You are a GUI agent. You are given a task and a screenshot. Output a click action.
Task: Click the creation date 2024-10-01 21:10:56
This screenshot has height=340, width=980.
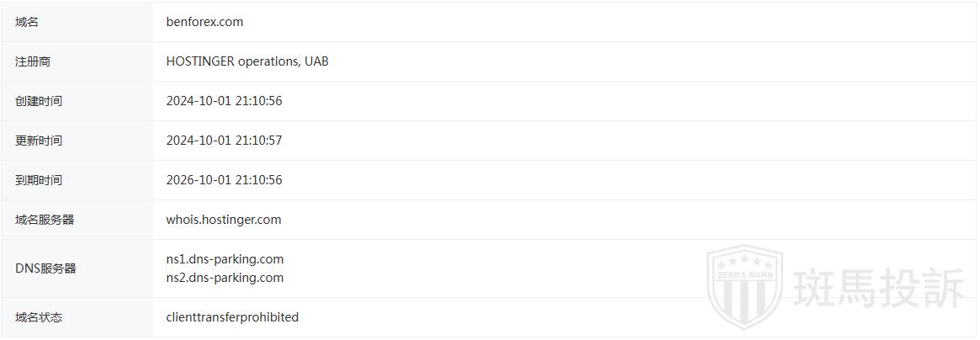tap(224, 101)
